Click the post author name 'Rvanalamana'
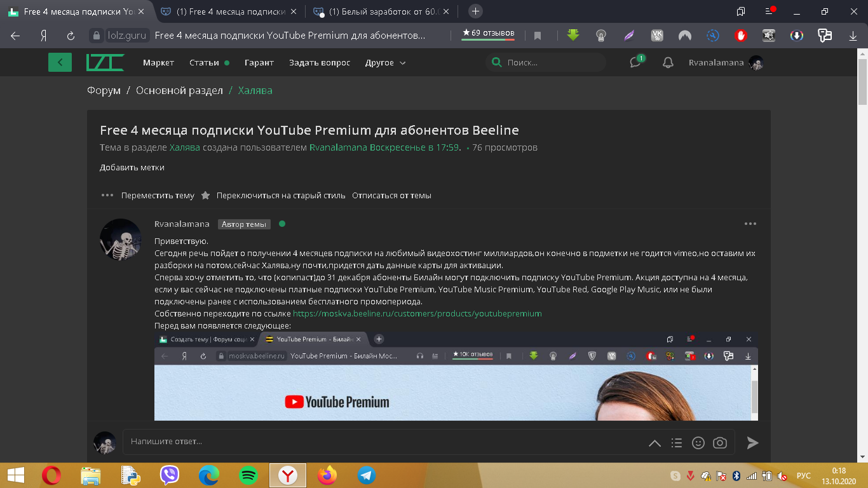This screenshot has height=488, width=868. tap(182, 224)
